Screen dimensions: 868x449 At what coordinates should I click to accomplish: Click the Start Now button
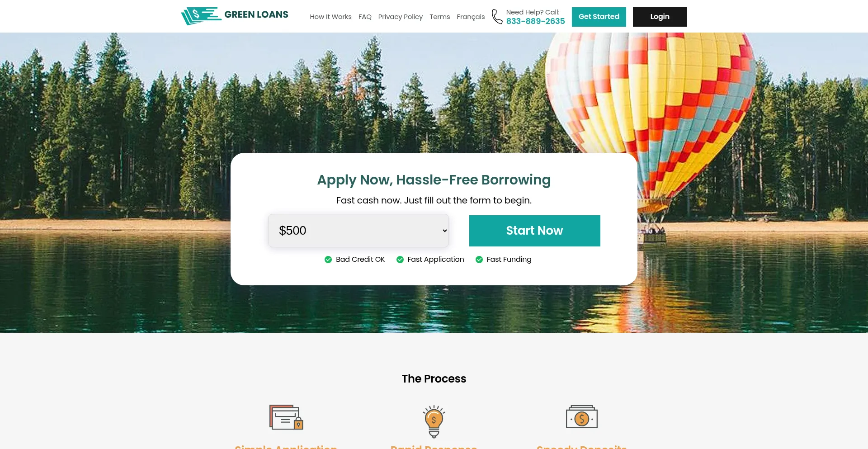(535, 231)
